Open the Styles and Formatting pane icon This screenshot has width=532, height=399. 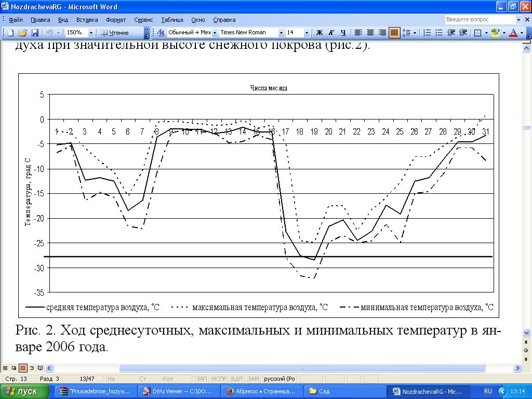point(161,32)
